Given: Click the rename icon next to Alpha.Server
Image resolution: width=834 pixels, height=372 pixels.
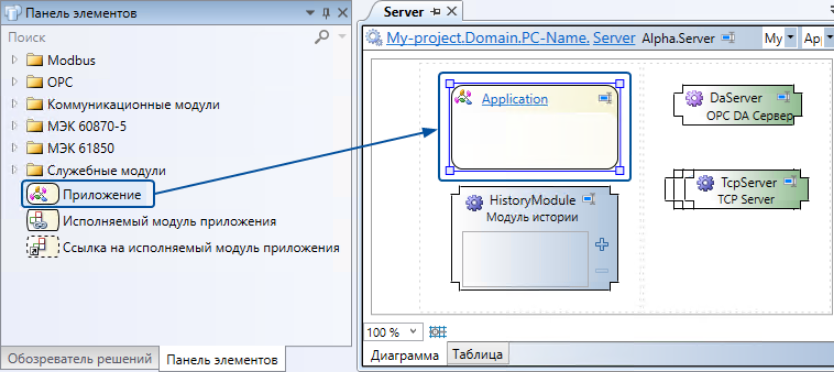Looking at the screenshot, I should 728,38.
